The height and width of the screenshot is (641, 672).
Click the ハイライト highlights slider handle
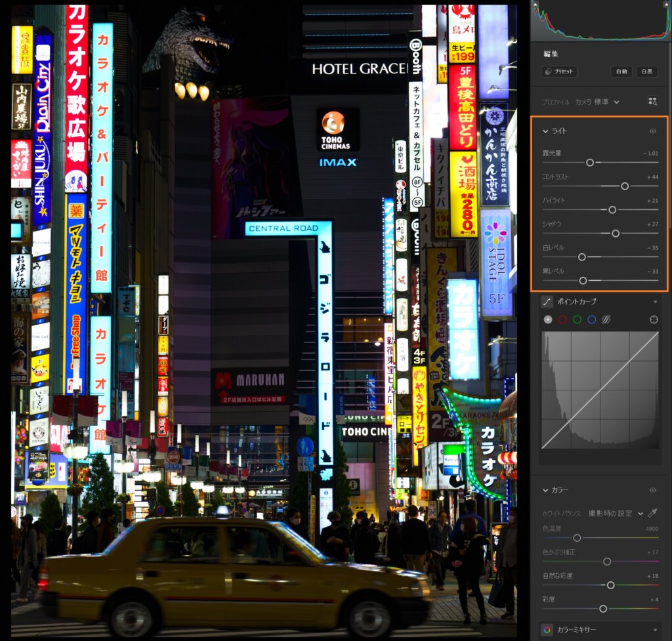click(x=612, y=210)
